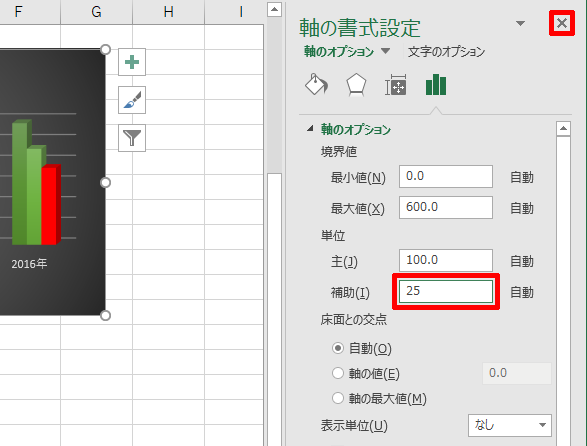Open the Chart Styles paintbrush button
This screenshot has width=587, height=446.
coord(132,100)
